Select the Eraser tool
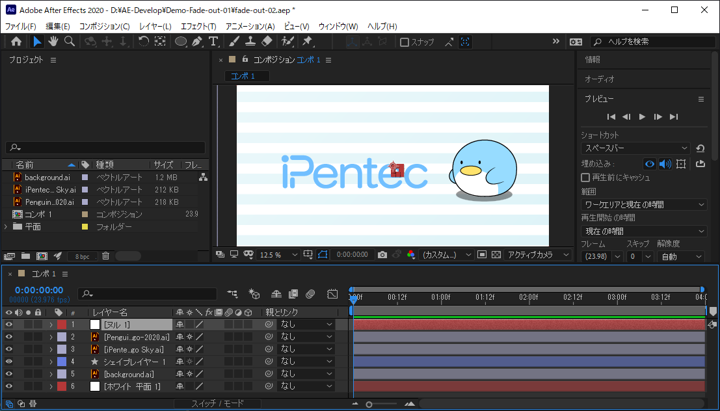This screenshot has width=720, height=411. point(267,42)
